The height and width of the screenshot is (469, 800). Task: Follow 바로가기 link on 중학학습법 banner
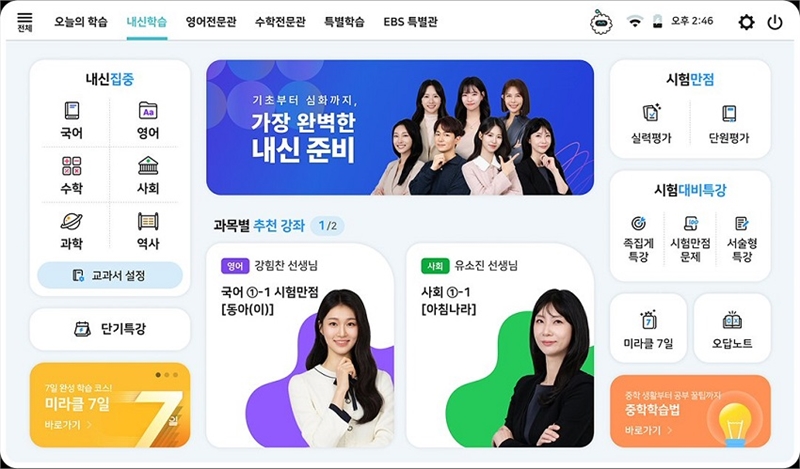(648, 430)
